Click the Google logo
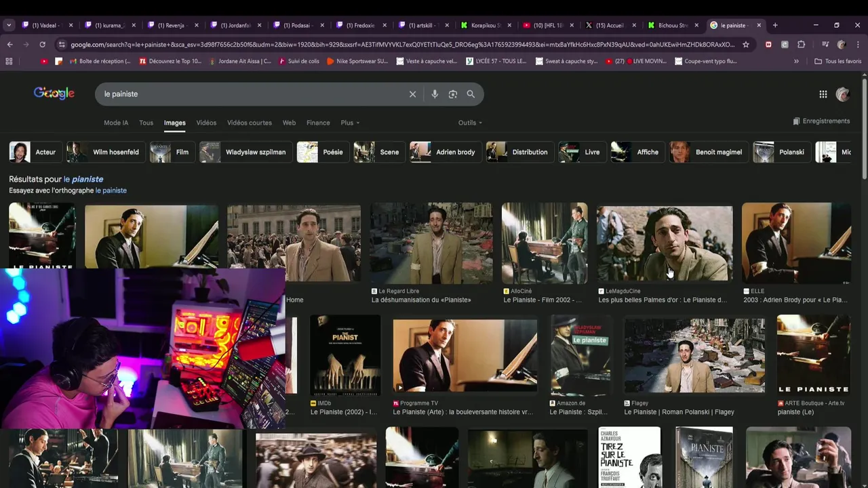The width and height of the screenshot is (868, 488). point(54,94)
